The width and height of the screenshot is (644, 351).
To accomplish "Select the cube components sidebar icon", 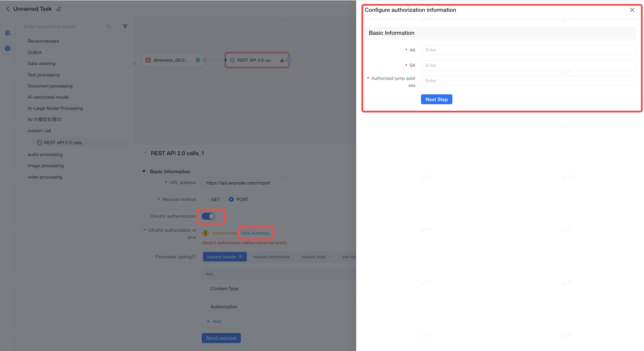I will pyautogui.click(x=8, y=48).
